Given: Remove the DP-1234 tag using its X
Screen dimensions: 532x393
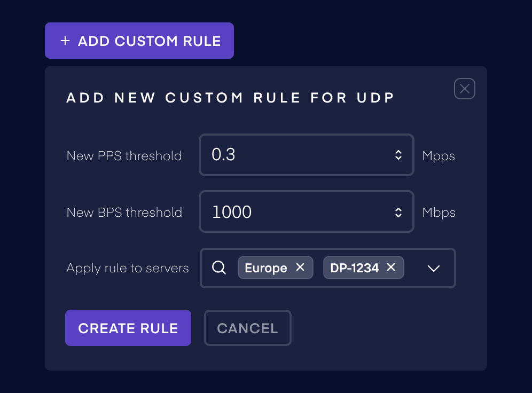Looking at the screenshot, I should [391, 268].
